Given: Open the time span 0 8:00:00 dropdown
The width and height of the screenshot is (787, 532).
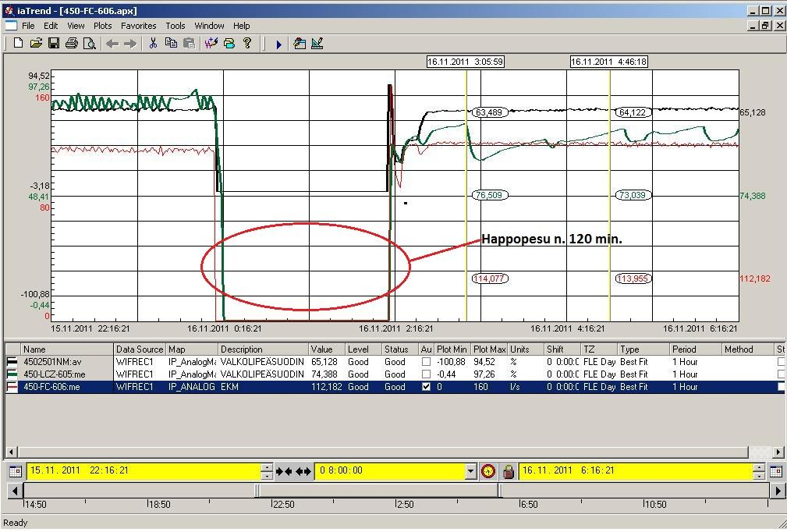Looking at the screenshot, I should click(x=470, y=471).
